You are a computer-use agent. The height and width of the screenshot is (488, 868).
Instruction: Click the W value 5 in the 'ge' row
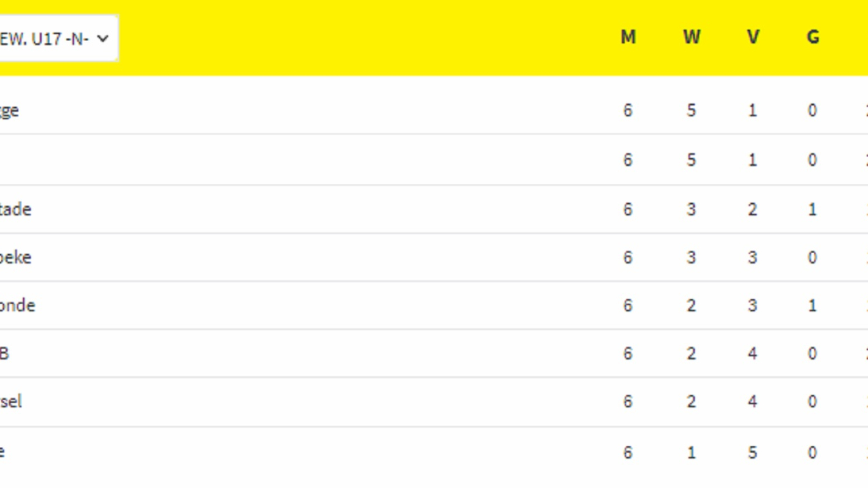[x=691, y=111]
